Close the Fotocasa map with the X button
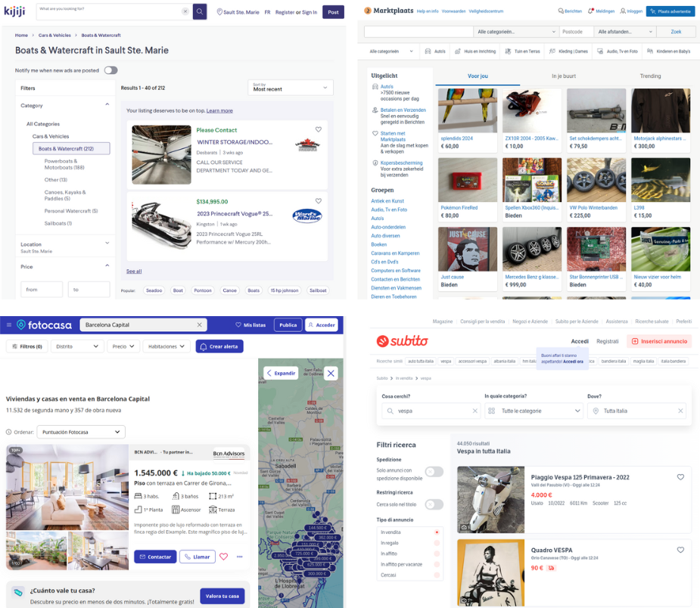Viewport: 700px width, 608px height. click(x=331, y=374)
